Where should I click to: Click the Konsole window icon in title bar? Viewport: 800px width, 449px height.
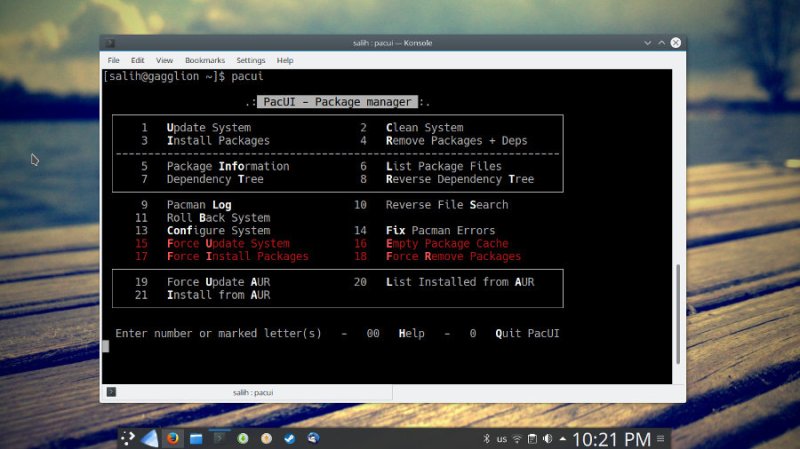[110, 43]
